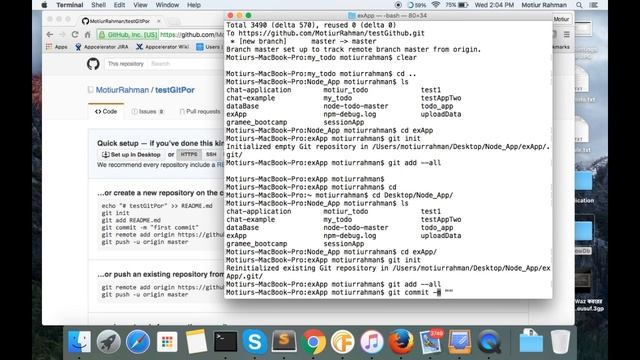Select the HTTPS clone option
The height and width of the screenshot is (360, 640).
pyautogui.click(x=189, y=154)
